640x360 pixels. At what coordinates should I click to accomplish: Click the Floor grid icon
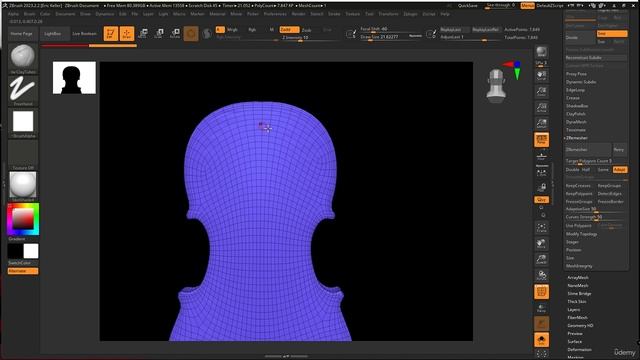click(542, 156)
